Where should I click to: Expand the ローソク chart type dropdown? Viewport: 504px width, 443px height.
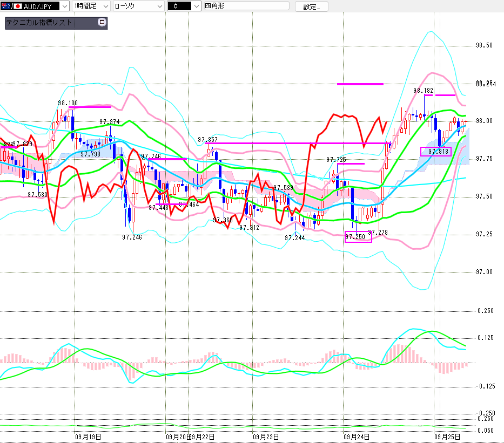[159, 6]
